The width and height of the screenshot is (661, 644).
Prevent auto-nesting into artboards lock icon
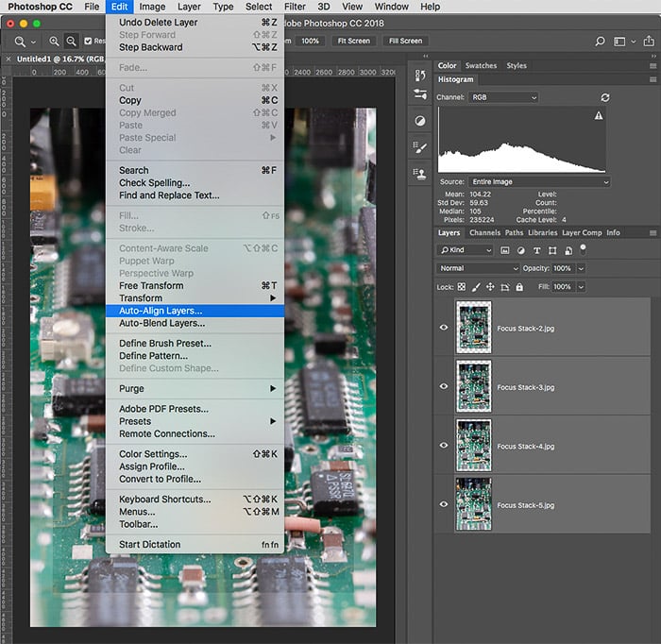(504, 287)
